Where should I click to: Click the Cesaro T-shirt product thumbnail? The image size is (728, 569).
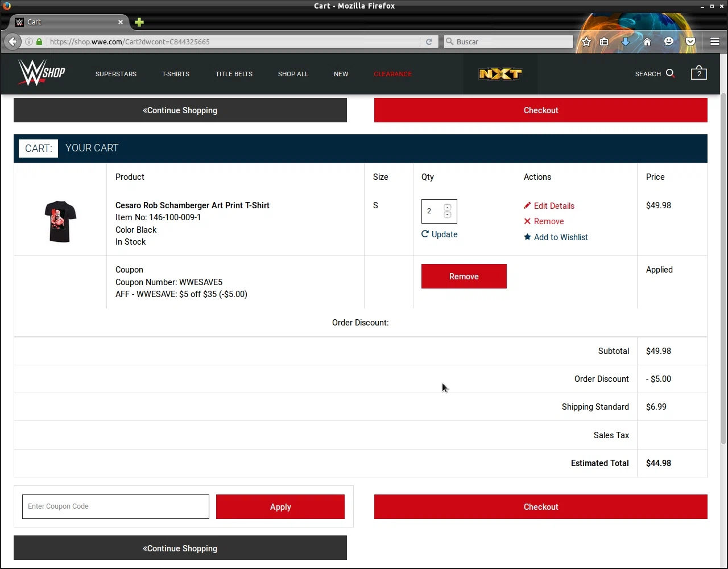(60, 221)
